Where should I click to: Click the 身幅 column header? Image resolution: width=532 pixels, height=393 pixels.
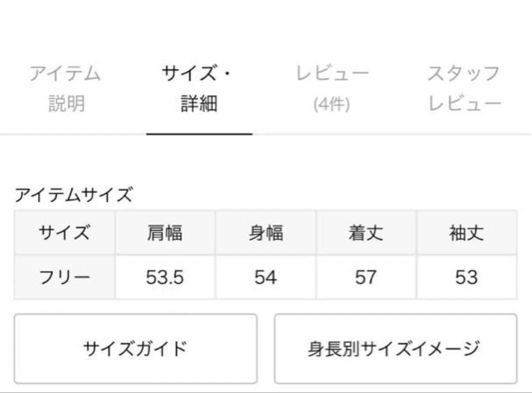click(266, 233)
